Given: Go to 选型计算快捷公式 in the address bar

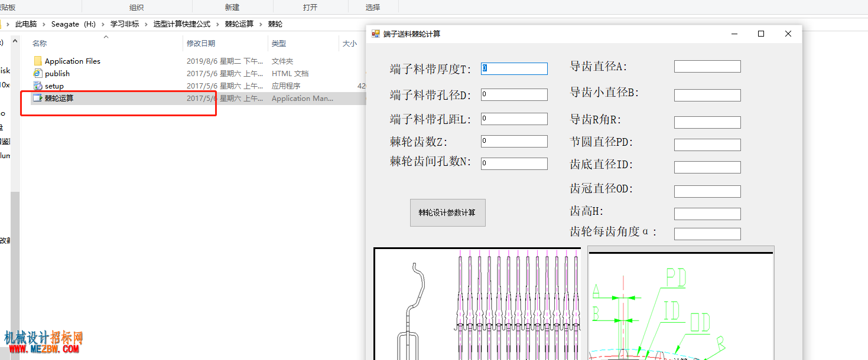Looking at the screenshot, I should (182, 24).
